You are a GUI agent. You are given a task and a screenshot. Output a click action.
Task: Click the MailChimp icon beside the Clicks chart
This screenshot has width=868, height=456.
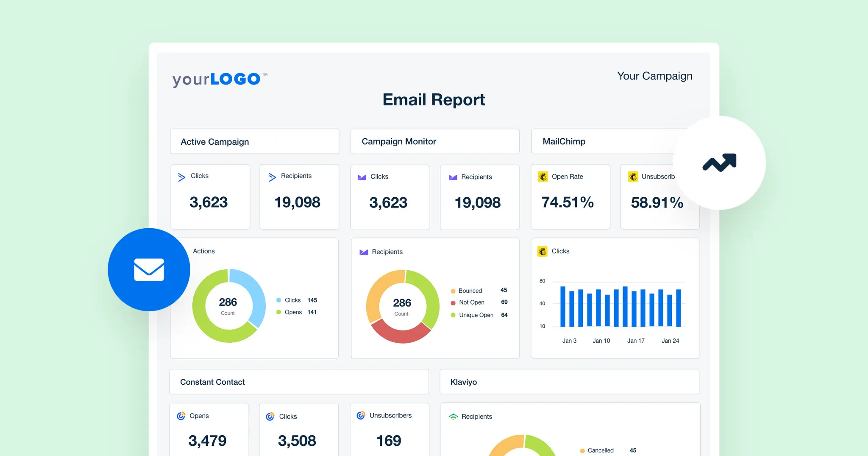543,251
